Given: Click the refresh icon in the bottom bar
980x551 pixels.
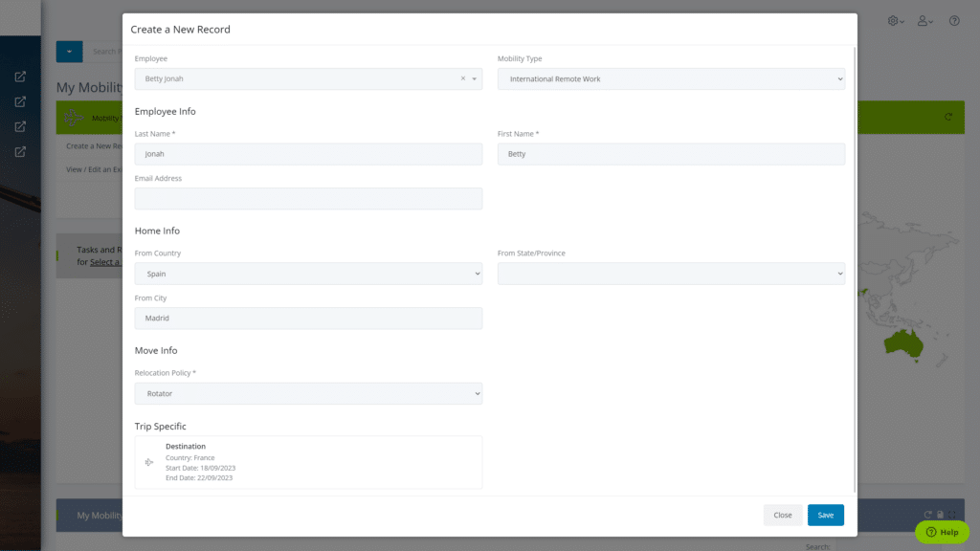Looking at the screenshot, I should (926, 515).
